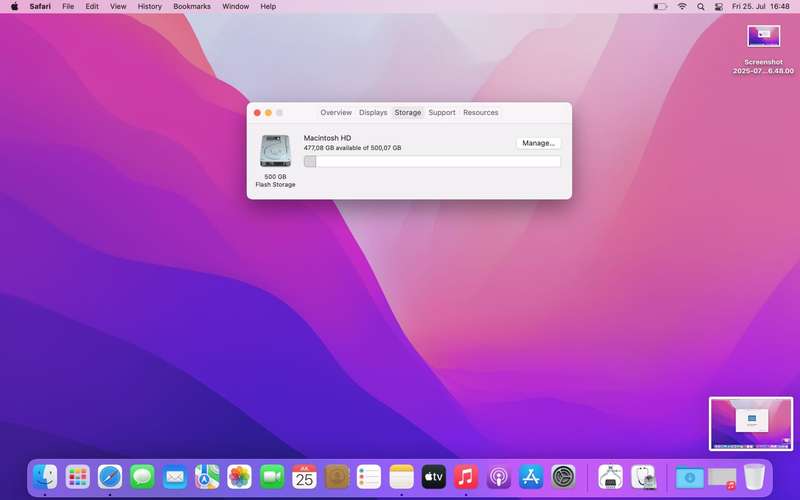Open Podcasts from the Dock

[x=498, y=477]
